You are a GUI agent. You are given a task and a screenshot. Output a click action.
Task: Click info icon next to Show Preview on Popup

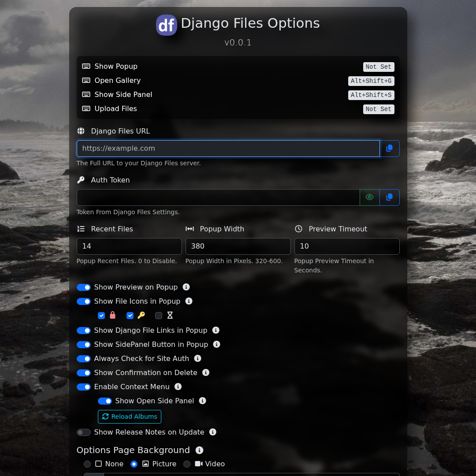point(186,287)
